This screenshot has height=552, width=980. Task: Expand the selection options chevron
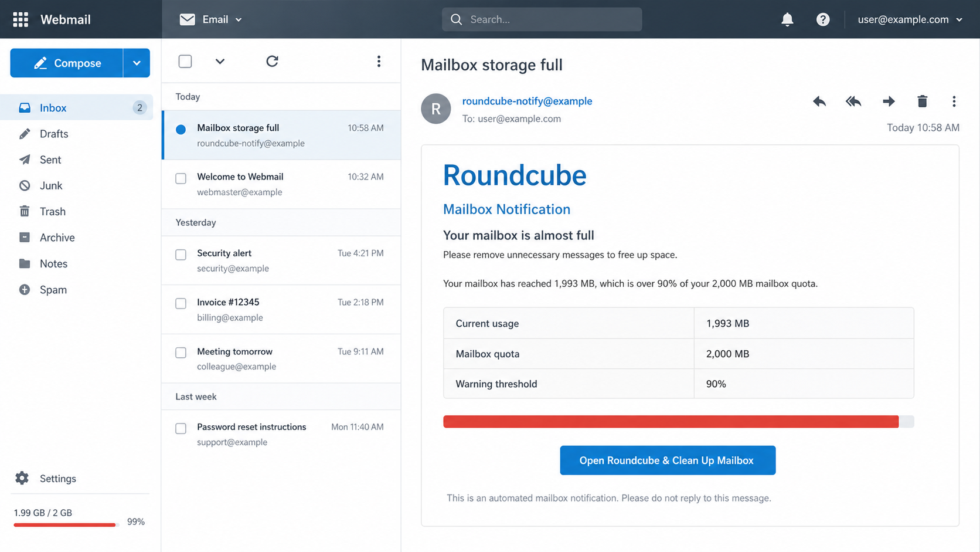220,61
